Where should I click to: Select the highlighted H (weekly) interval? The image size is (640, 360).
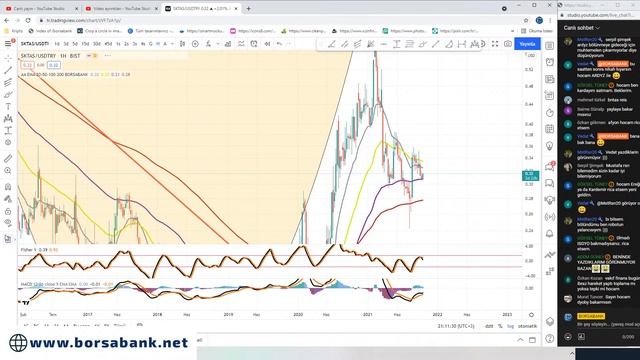(x=158, y=44)
